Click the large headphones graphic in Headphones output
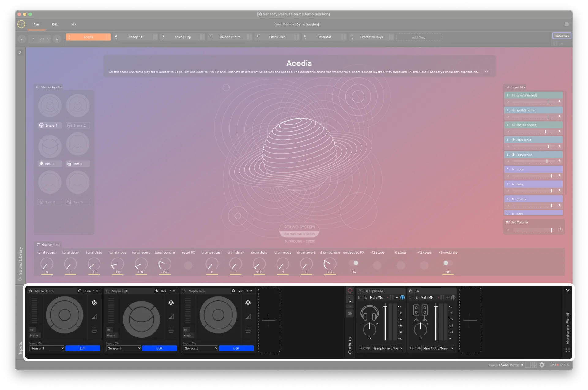The height and width of the screenshot is (390, 588). point(370,313)
